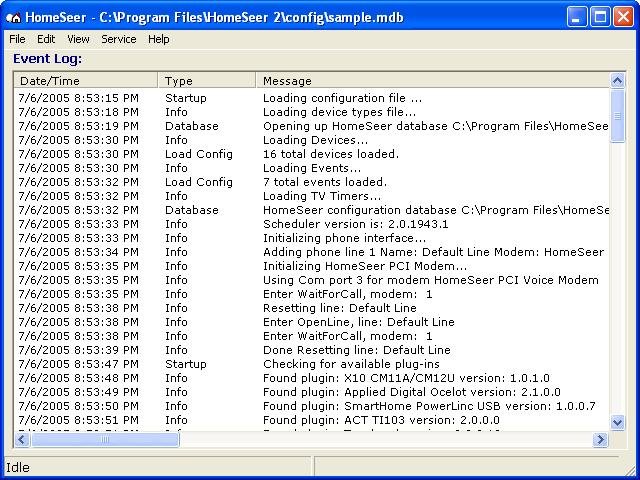Select 'Found plugin: Applied Digital Ocelot' message
Screen dimensions: 640x480
412,392
